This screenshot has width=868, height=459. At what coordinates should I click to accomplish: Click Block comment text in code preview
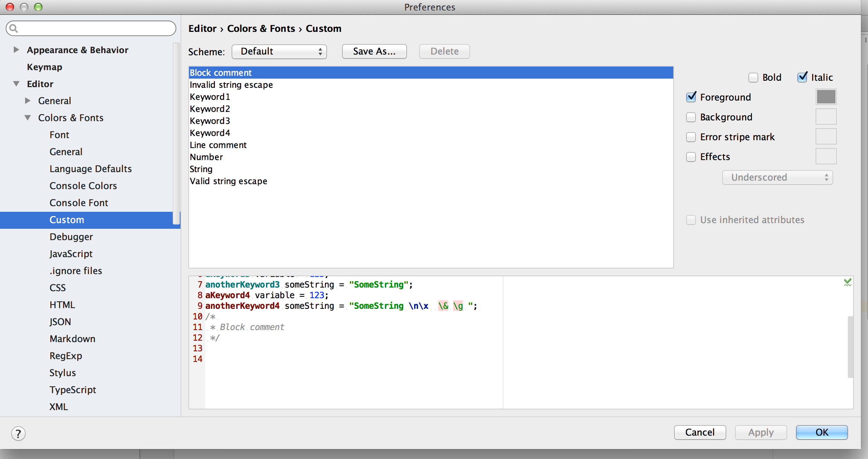pyautogui.click(x=252, y=327)
